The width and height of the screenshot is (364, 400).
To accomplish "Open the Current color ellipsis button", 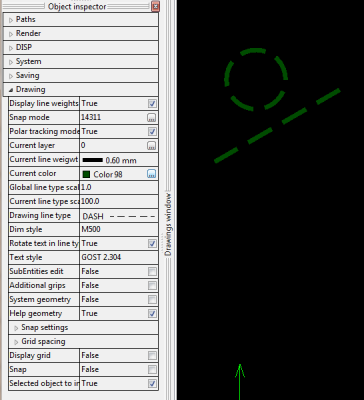I will pyautogui.click(x=152, y=174).
